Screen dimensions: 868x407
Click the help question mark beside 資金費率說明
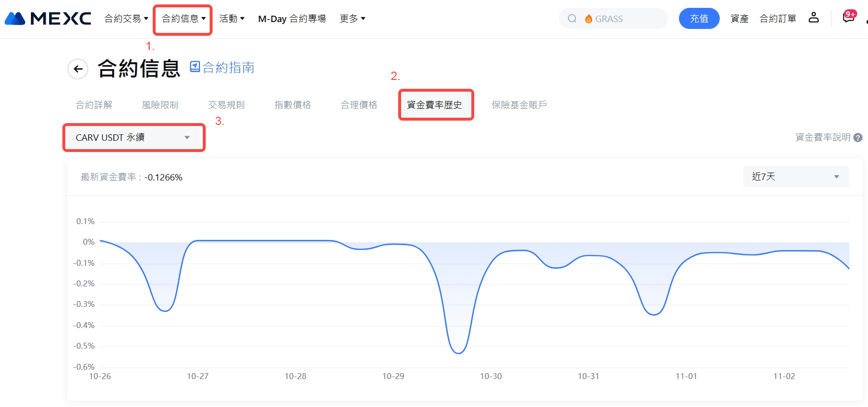coord(858,138)
